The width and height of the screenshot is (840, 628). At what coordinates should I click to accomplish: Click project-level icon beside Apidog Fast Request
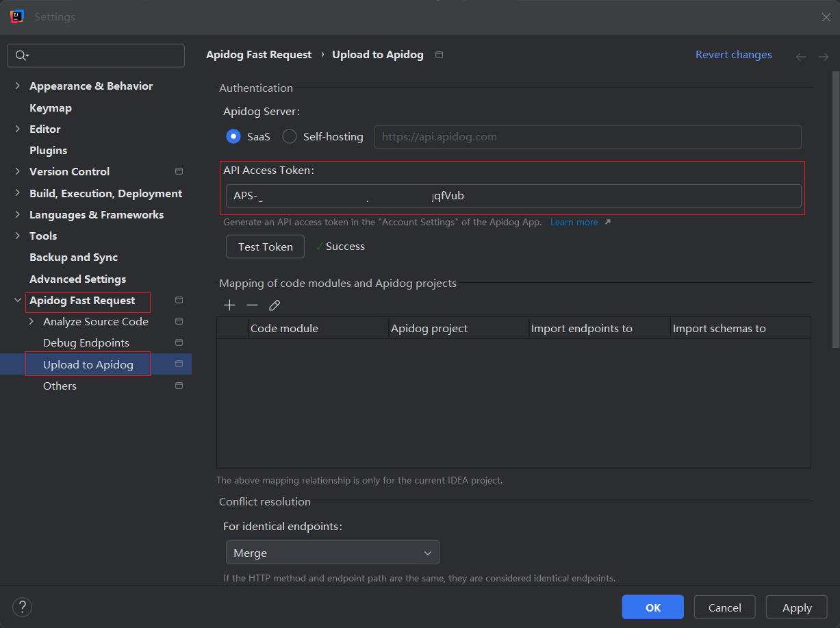[x=179, y=300]
